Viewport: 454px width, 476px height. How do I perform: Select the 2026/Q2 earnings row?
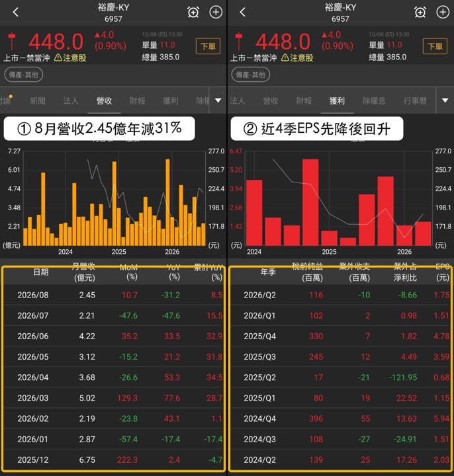pyautogui.click(x=340, y=295)
